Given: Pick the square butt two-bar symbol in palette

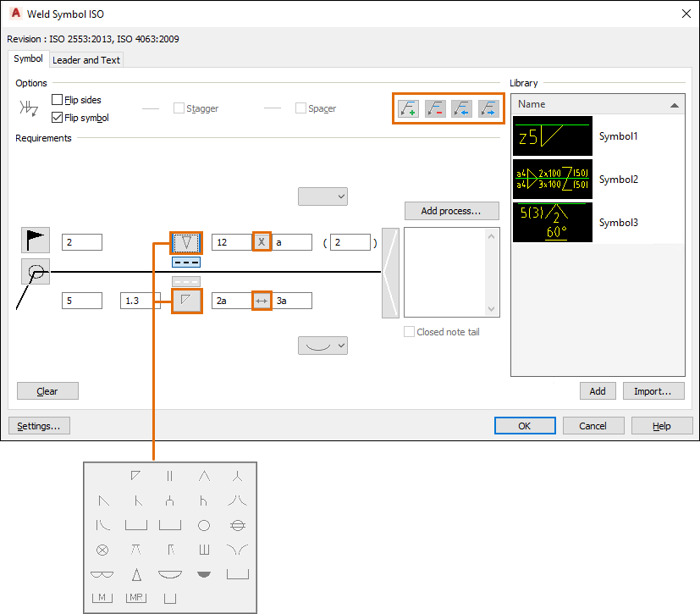Looking at the screenshot, I should 169,476.
